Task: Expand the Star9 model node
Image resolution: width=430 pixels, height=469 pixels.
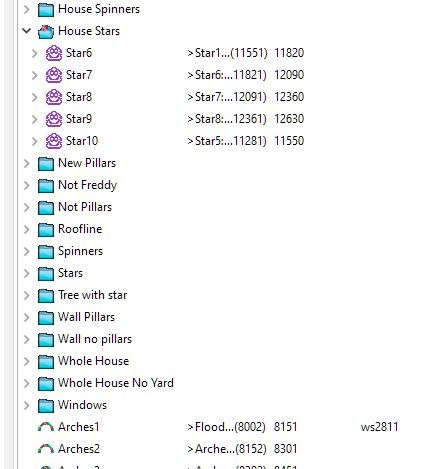Action: coord(35,119)
